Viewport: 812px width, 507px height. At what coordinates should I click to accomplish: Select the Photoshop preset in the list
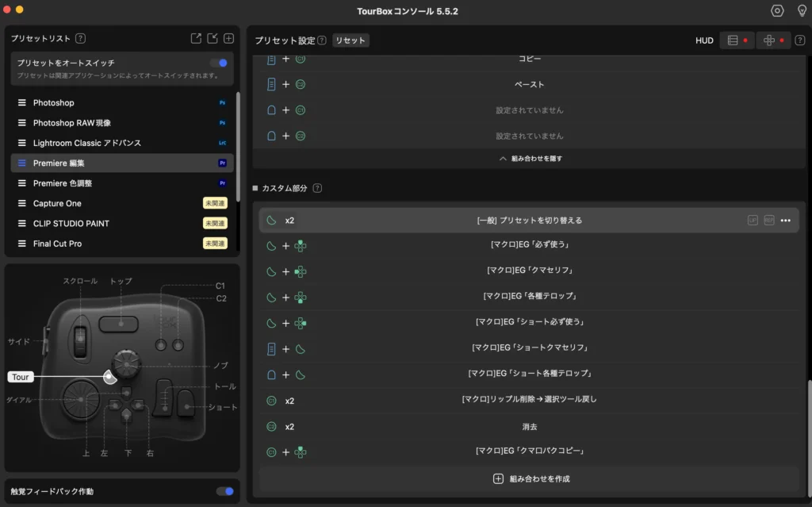point(53,103)
